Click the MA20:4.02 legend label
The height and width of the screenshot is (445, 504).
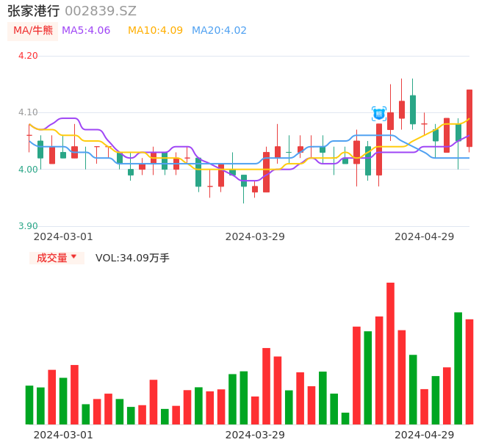pyautogui.click(x=219, y=31)
